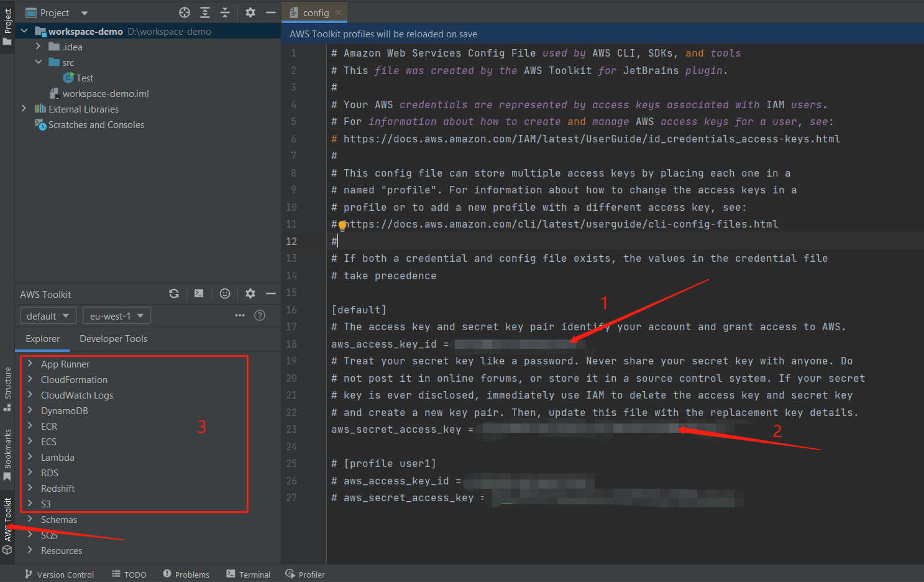The height and width of the screenshot is (582, 924).
Task: Open Project panel settings gear
Action: point(250,12)
